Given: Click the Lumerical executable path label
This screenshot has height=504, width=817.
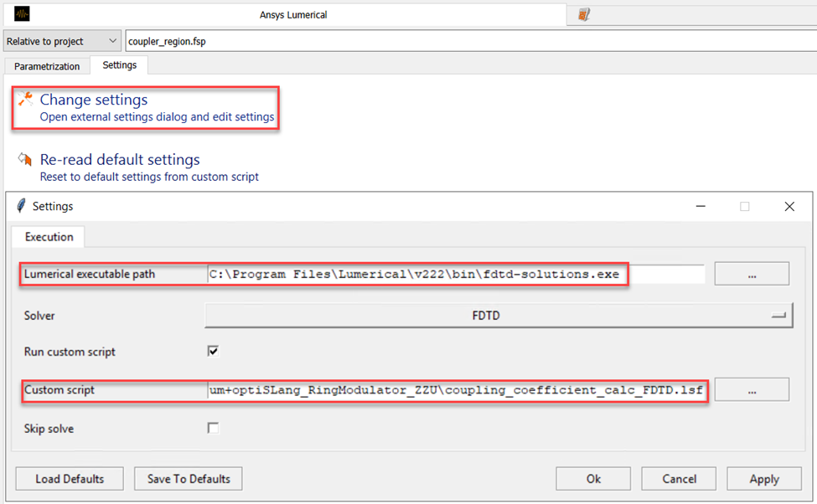Looking at the screenshot, I should [90, 274].
